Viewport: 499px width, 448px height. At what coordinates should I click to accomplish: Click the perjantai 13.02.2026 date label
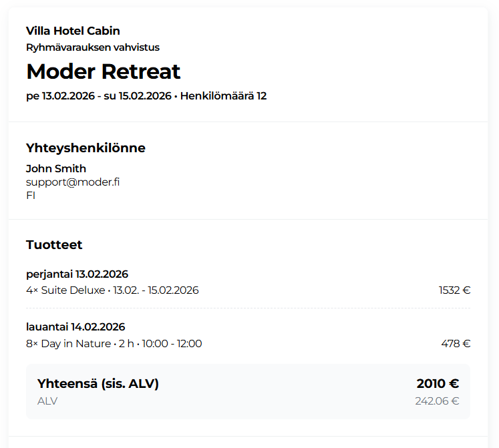[77, 274]
